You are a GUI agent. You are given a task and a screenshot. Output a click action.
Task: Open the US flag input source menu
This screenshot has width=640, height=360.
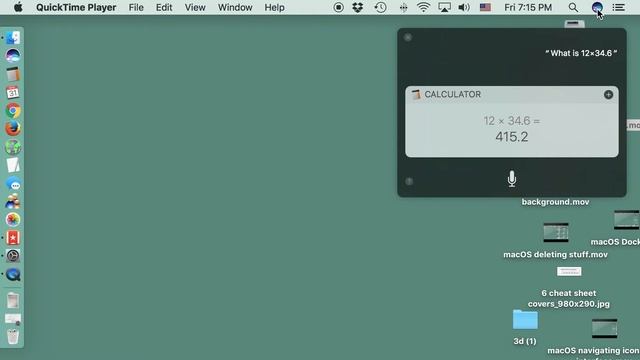485,7
